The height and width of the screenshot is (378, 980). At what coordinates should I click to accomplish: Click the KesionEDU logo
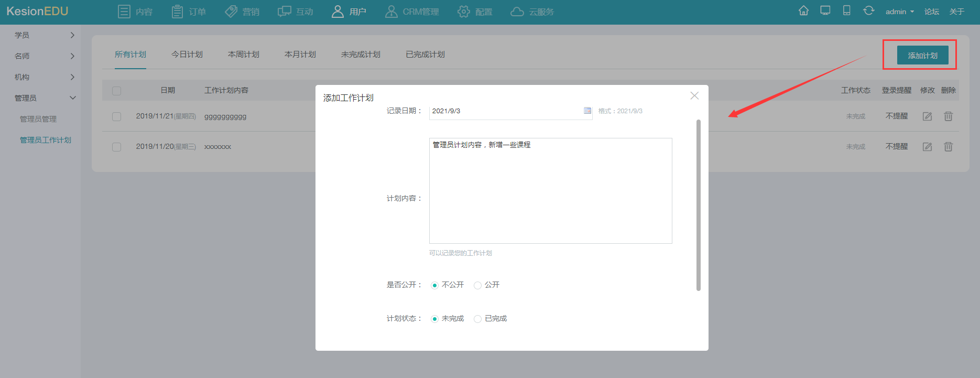point(37,11)
